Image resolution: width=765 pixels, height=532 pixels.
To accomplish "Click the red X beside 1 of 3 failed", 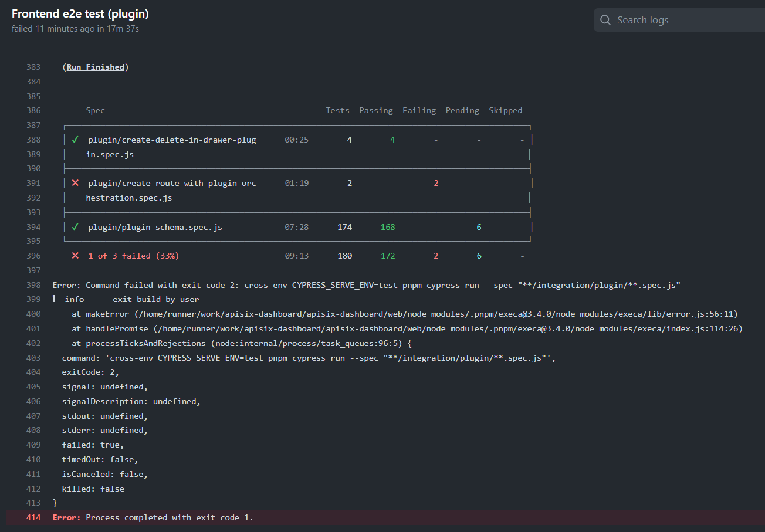I will coord(75,256).
